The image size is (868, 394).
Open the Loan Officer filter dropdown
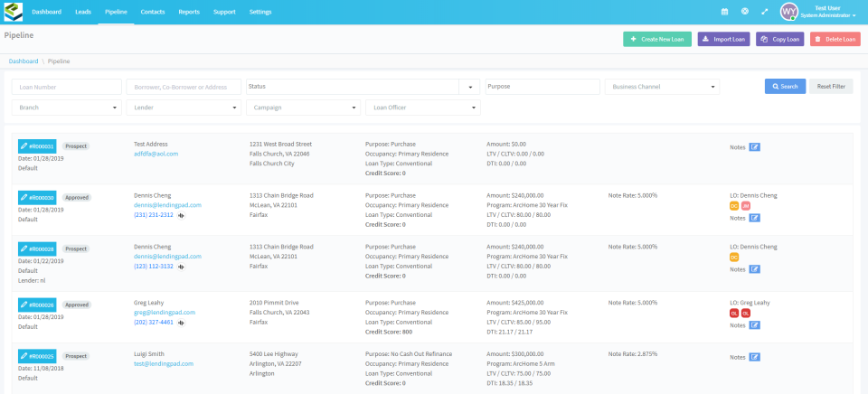tap(423, 108)
